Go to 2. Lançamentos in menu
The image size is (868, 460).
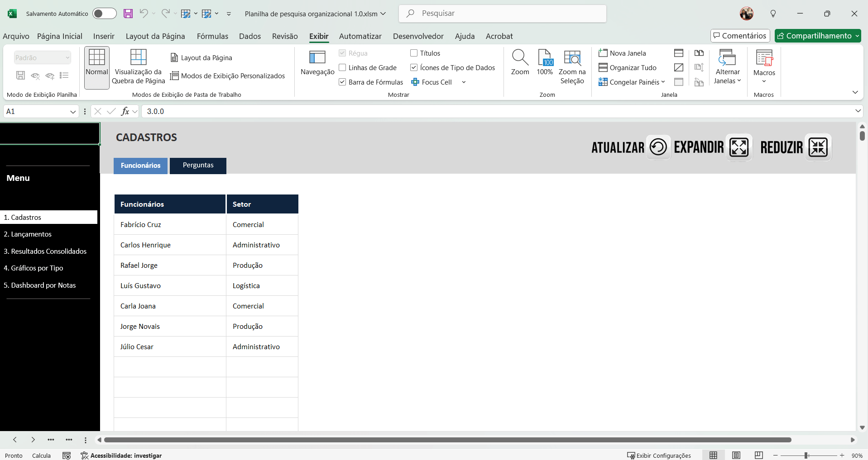[x=28, y=234]
